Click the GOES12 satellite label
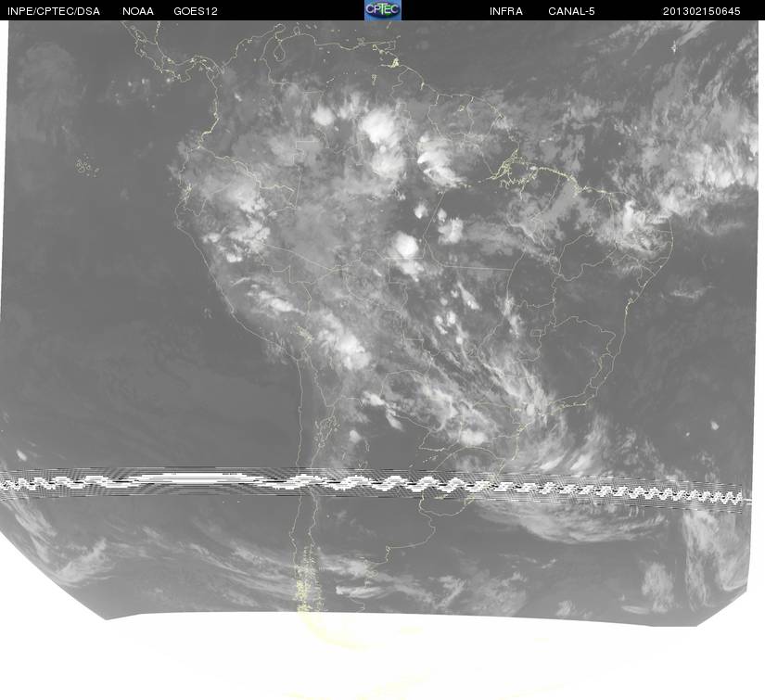The image size is (765, 700). 195,11
